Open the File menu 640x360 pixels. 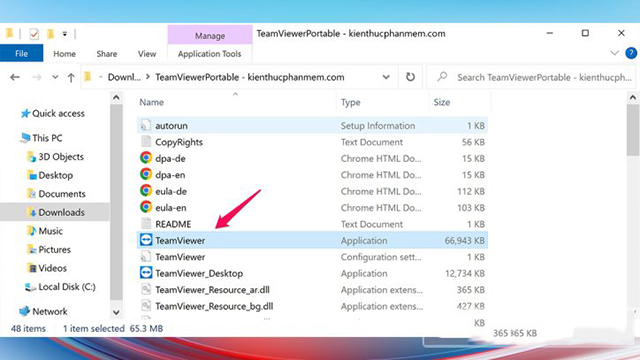[x=21, y=53]
